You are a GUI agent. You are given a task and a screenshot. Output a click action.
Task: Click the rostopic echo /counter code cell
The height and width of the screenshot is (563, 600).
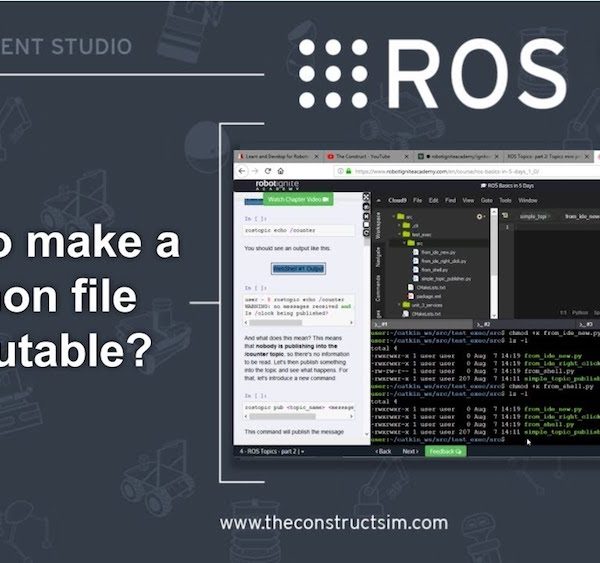[299, 230]
